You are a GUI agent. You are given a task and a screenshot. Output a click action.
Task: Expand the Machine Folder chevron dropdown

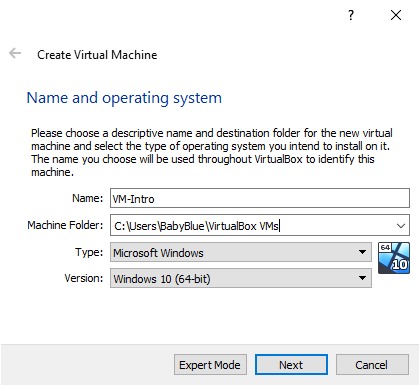pyautogui.click(x=401, y=226)
